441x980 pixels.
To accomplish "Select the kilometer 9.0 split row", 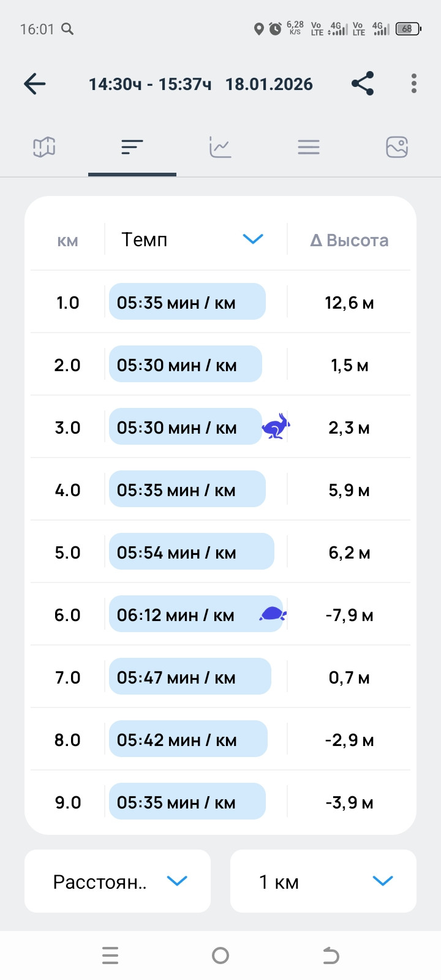I will coord(221,801).
